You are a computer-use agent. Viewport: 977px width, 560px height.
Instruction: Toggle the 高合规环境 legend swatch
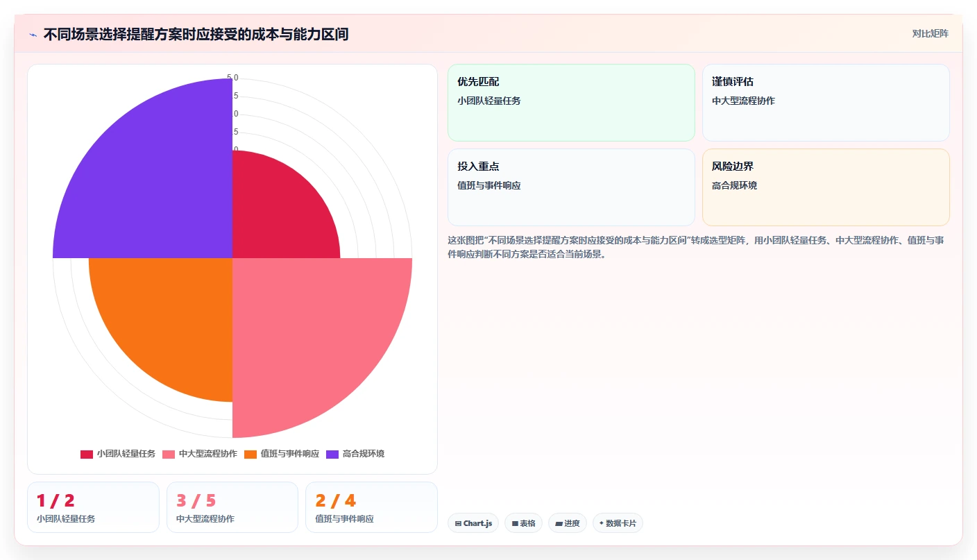[332, 455]
